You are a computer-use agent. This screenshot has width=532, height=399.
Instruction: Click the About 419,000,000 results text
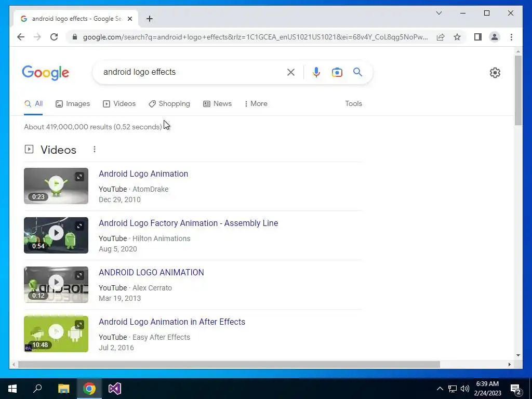93,127
